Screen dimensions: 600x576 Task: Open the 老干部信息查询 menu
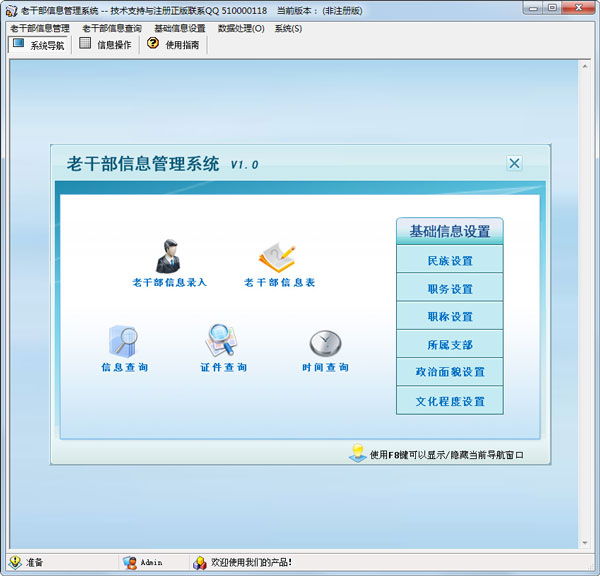pyautogui.click(x=112, y=28)
